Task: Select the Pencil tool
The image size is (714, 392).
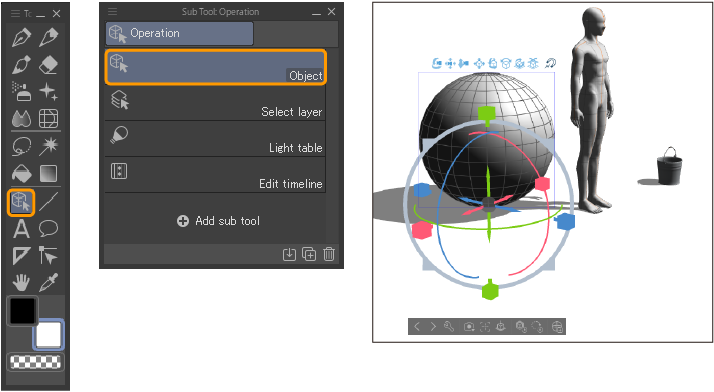Action: pos(49,37)
